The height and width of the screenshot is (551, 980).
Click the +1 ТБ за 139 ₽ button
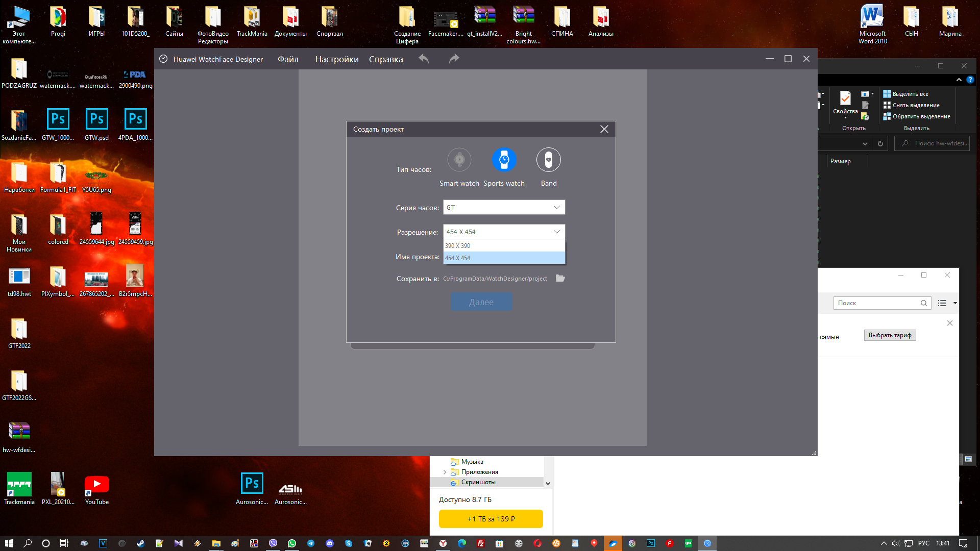click(491, 519)
